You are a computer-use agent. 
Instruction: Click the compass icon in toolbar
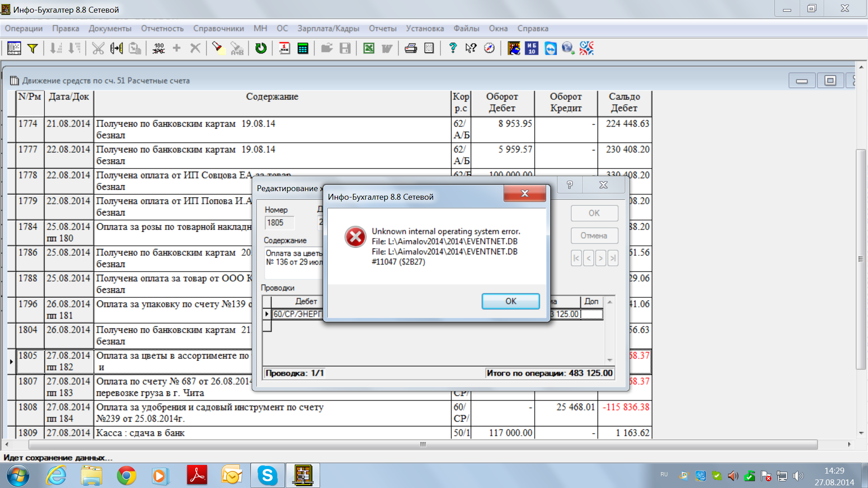[x=489, y=48]
